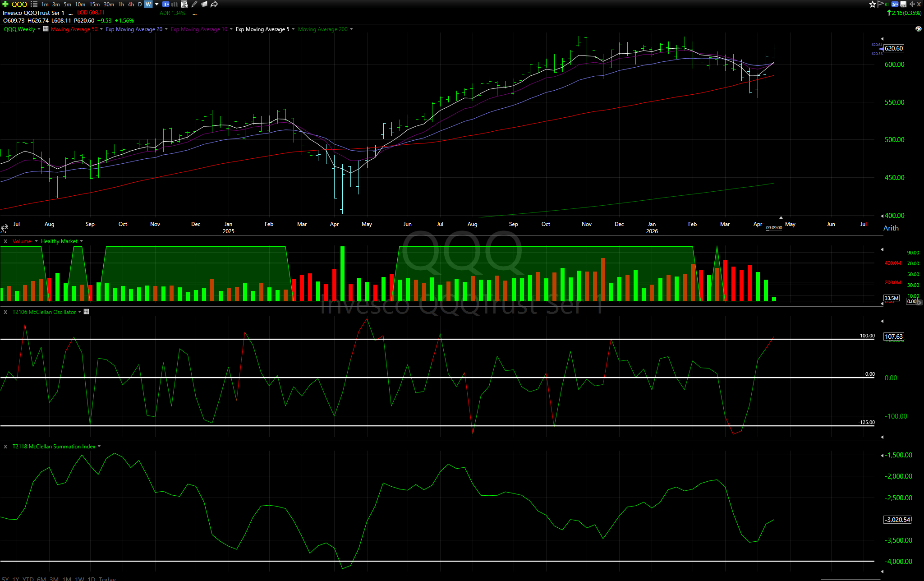Open the color palette icon
This screenshot has height=581, width=924.
919,29
